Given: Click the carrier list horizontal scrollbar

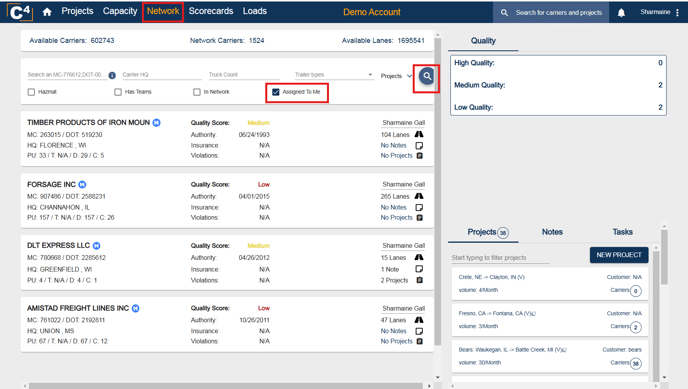Looking at the screenshot, I should (x=226, y=386).
